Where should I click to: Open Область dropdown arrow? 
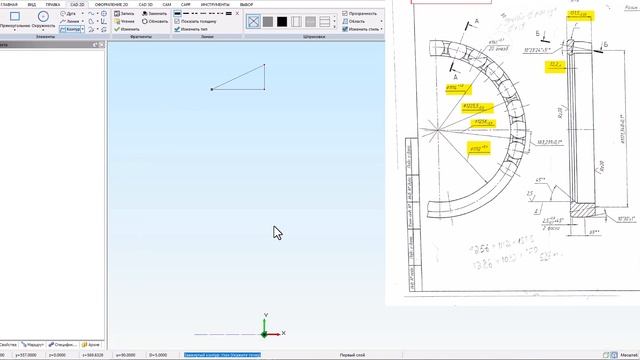coord(382,21)
